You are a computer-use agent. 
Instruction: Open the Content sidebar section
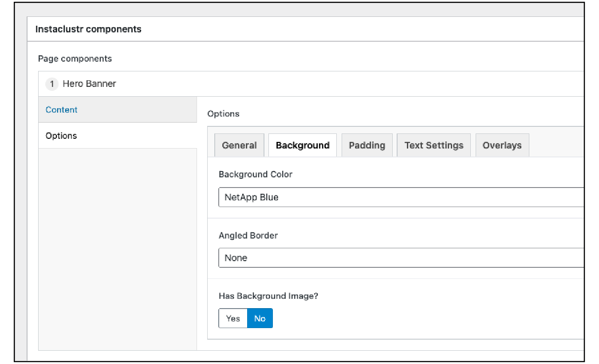(61, 110)
